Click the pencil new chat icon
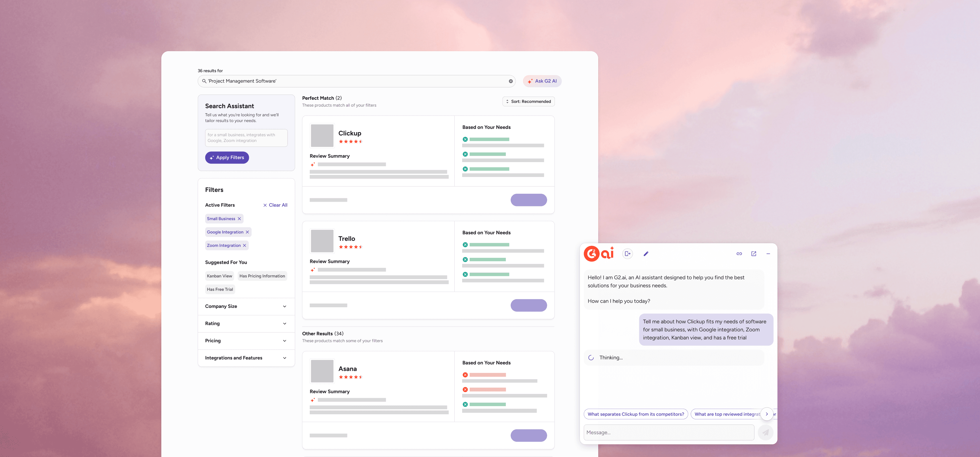The image size is (980, 457). point(646,254)
